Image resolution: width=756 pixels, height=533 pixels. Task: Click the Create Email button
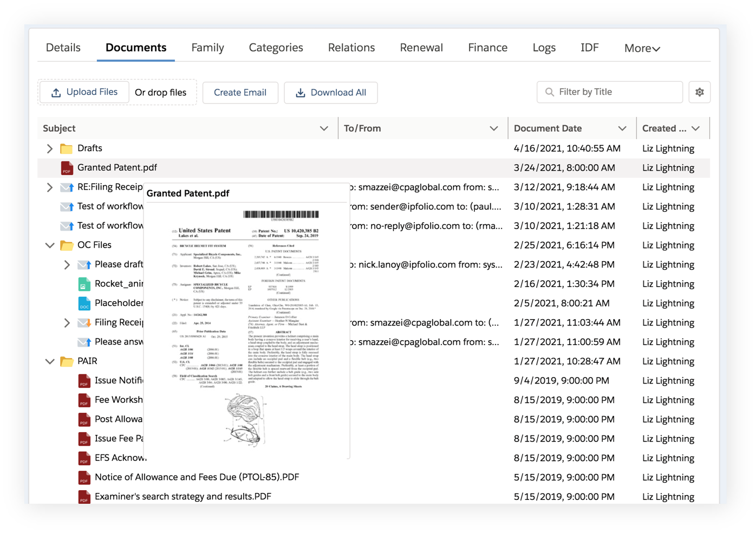240,93
